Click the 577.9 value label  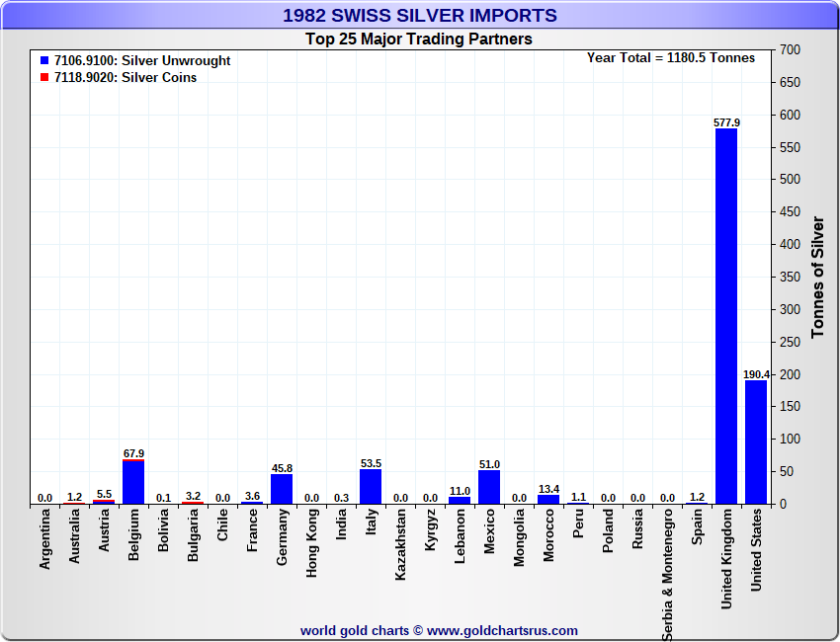coord(726,122)
